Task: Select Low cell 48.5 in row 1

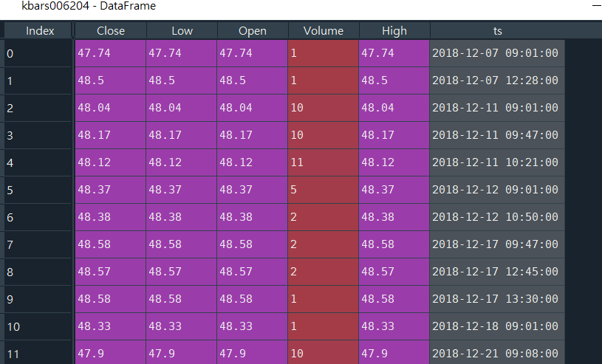Action: click(x=182, y=80)
